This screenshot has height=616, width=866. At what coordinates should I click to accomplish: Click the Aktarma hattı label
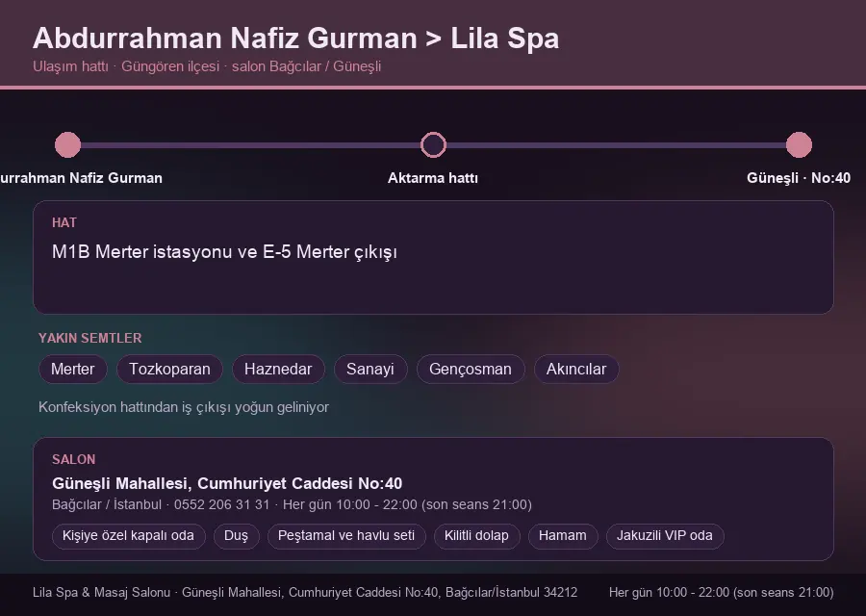[x=433, y=178]
